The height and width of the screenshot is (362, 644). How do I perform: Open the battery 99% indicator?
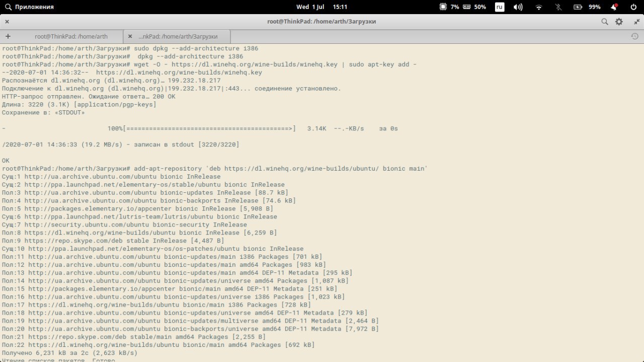point(588,7)
